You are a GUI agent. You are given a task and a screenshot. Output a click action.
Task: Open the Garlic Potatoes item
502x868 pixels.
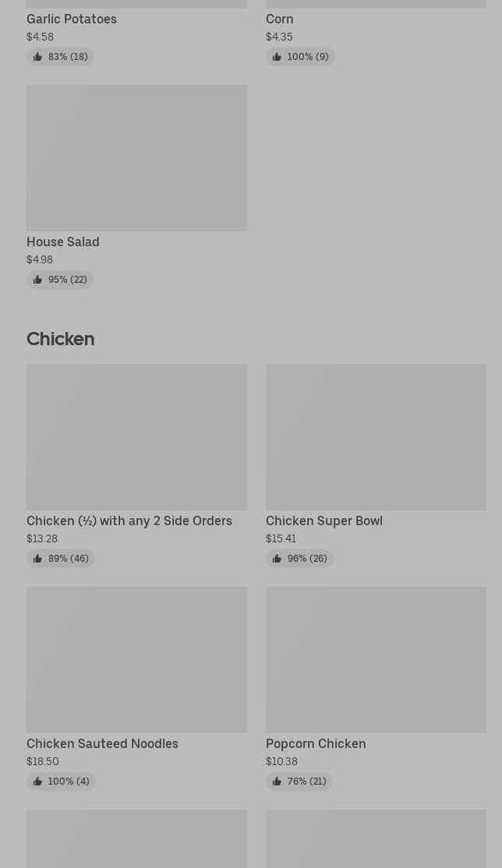tap(72, 19)
